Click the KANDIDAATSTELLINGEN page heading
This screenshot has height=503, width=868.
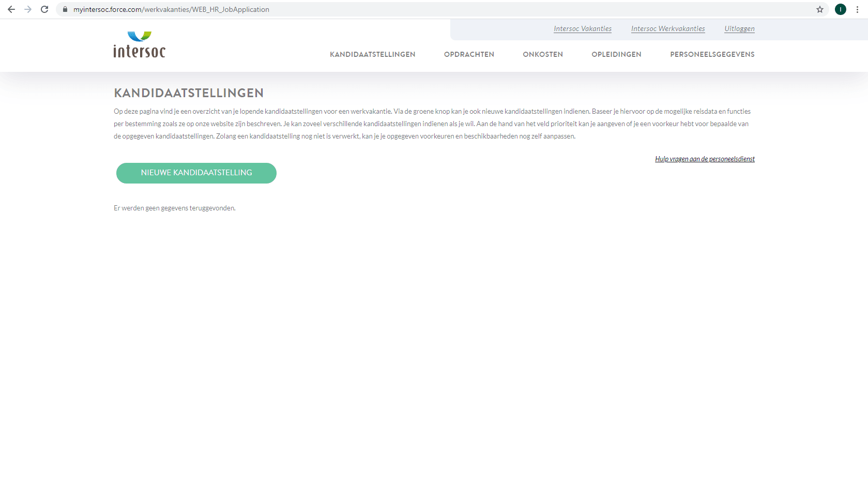(x=189, y=93)
